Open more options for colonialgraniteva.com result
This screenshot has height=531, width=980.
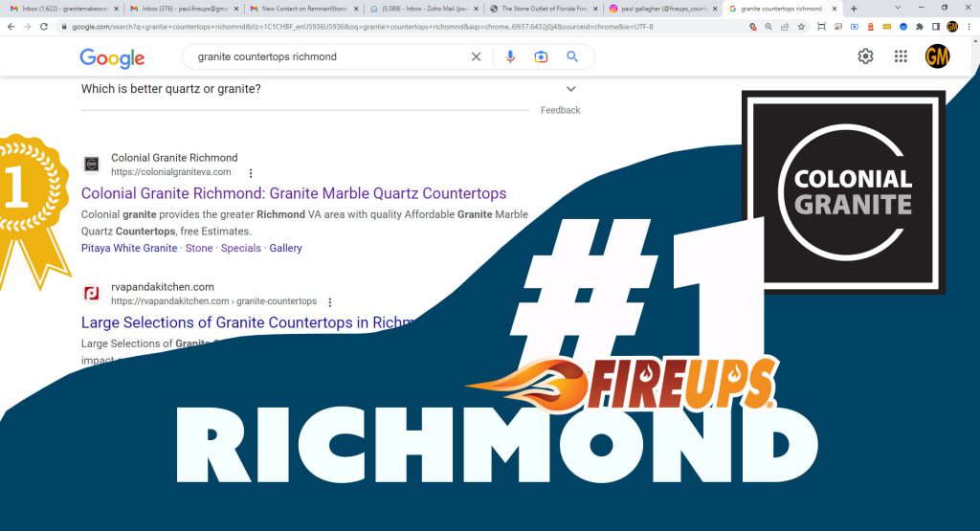[x=251, y=173]
